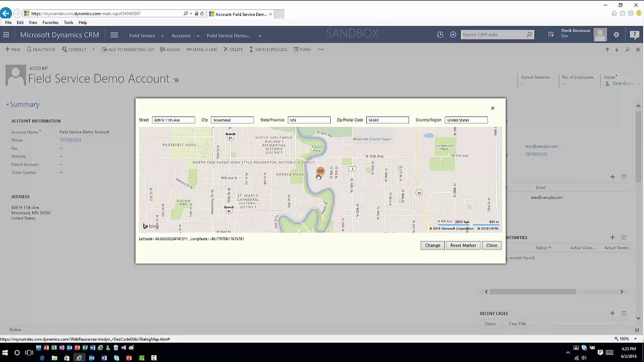Screen dimensions: 644x362
Task: Open the Tools menu
Action: pos(68,23)
